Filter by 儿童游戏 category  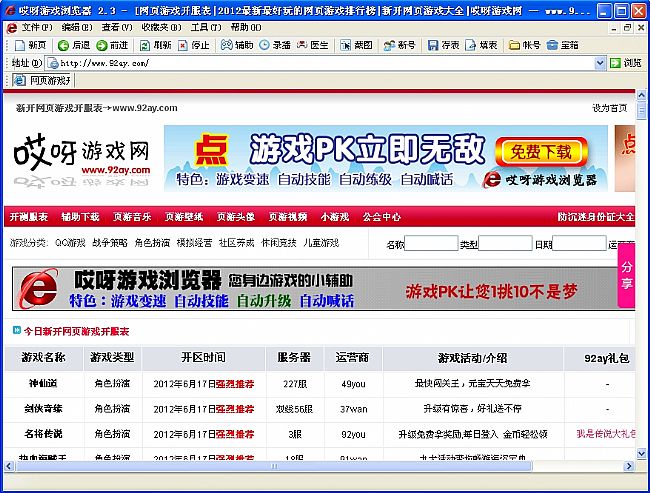pyautogui.click(x=321, y=243)
